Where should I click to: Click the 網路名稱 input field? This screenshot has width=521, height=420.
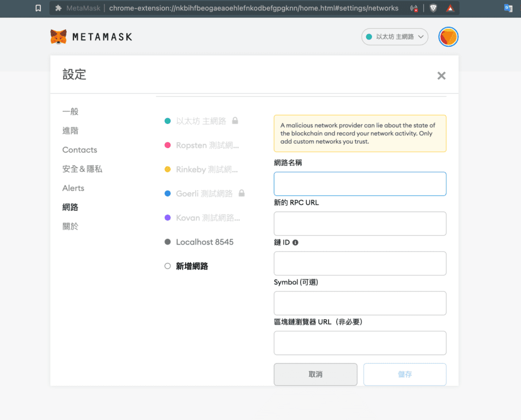coord(359,183)
